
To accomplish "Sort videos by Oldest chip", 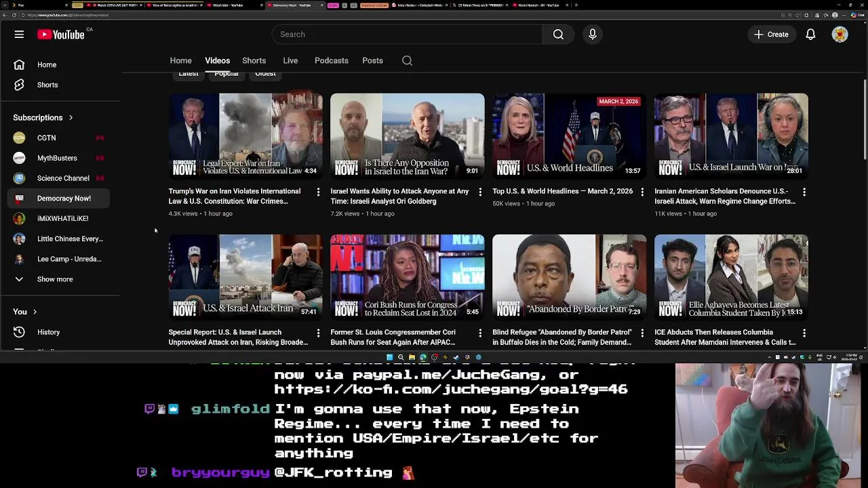I will pos(265,75).
